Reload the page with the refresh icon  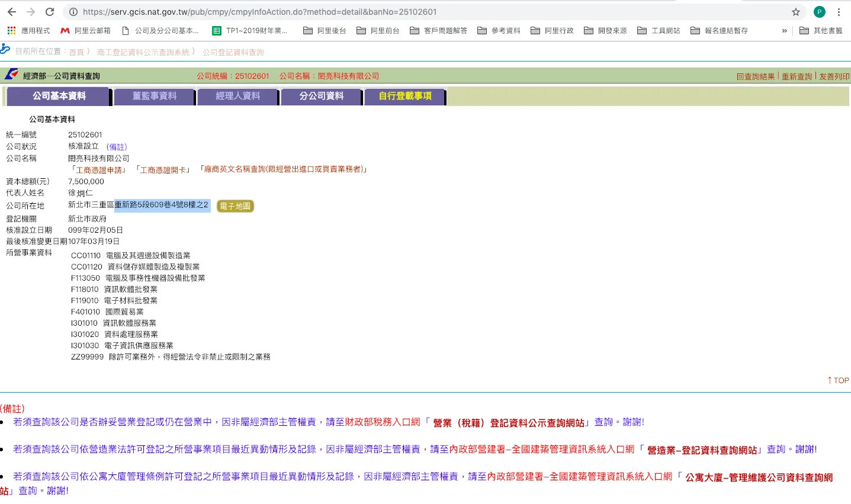point(50,12)
